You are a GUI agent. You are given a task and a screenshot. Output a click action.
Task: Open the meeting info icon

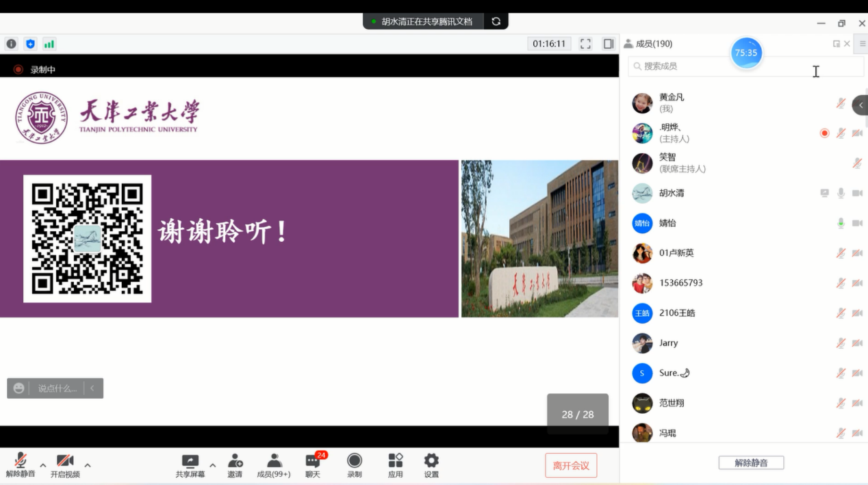(12, 44)
